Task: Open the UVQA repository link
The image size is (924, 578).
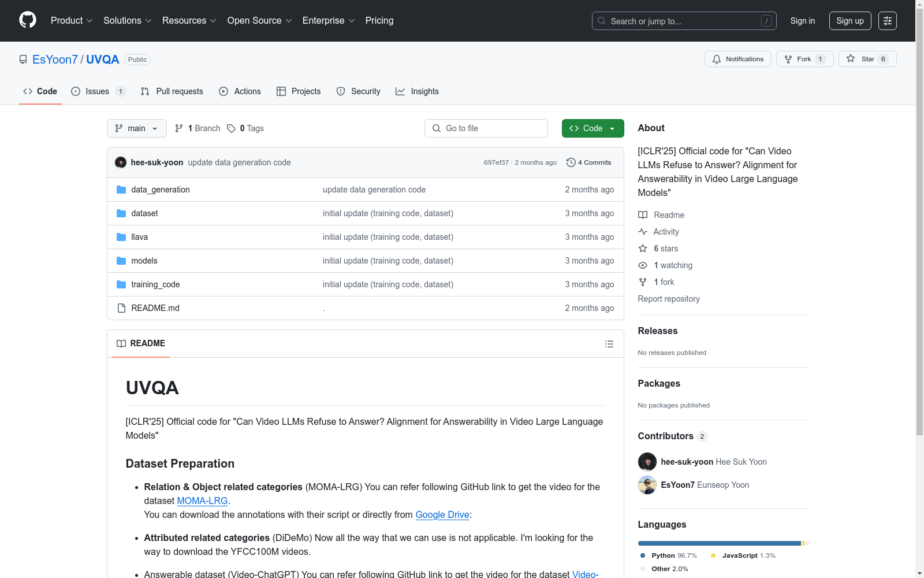Action: click(103, 60)
